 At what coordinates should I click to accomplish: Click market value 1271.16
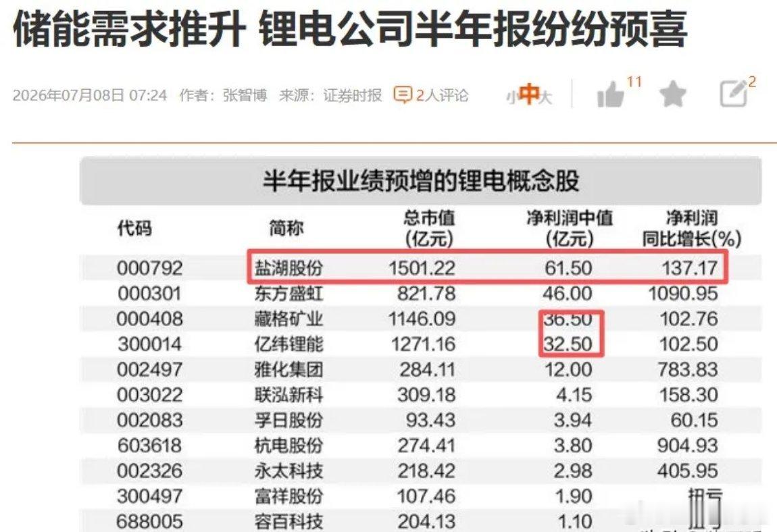click(x=423, y=344)
